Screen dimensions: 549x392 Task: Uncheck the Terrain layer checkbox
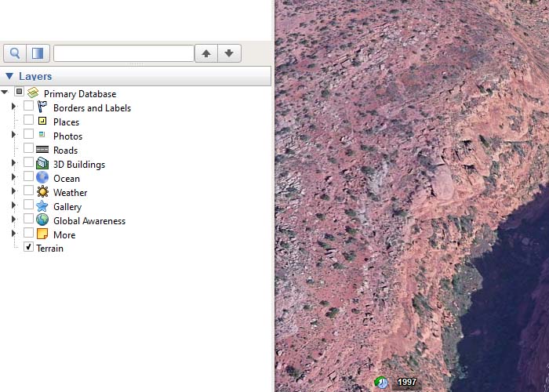point(29,247)
